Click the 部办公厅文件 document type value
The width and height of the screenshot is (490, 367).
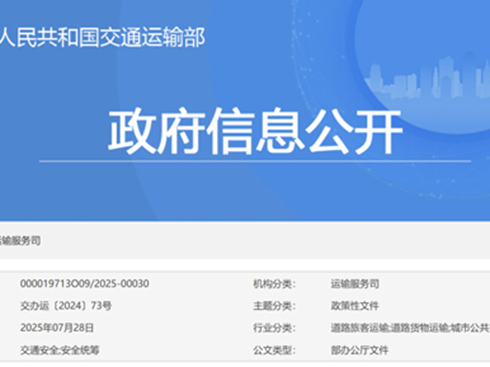click(x=359, y=350)
